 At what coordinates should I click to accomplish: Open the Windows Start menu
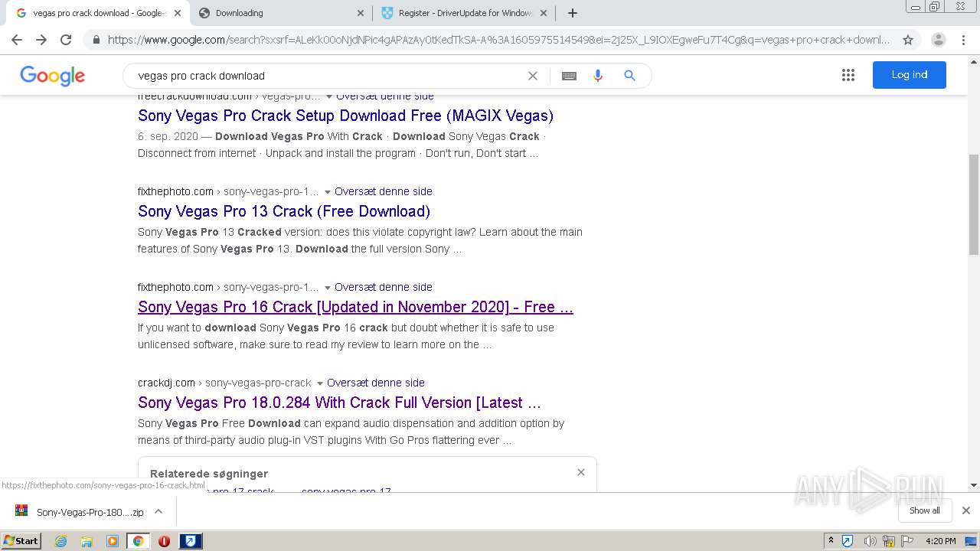click(x=21, y=540)
